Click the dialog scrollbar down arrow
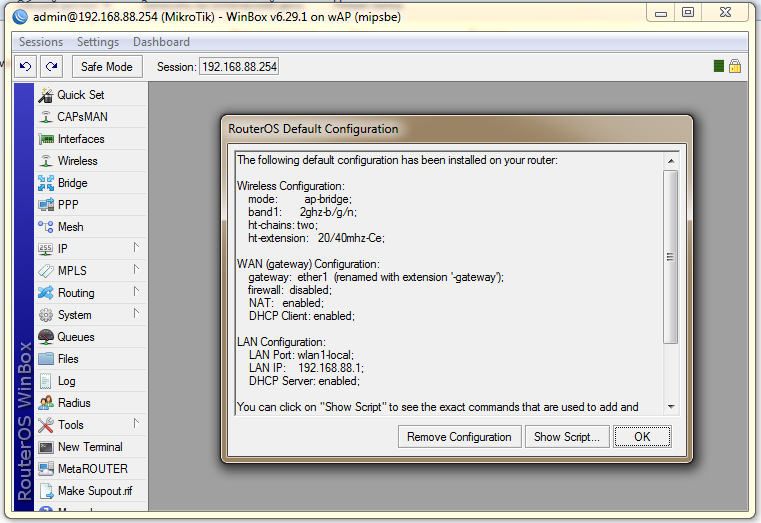This screenshot has width=761, height=523. pos(670,406)
